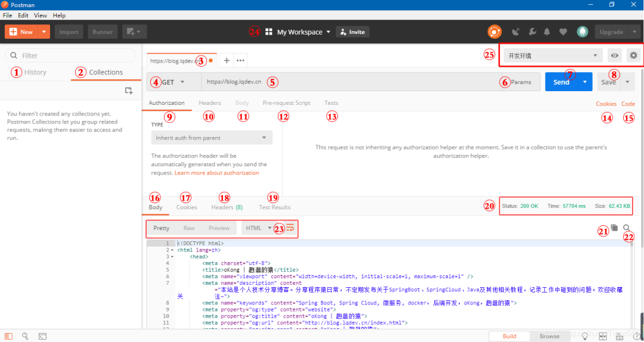Toggle the line wrap icon in response toolbar
The image size is (644, 342).
(290, 228)
